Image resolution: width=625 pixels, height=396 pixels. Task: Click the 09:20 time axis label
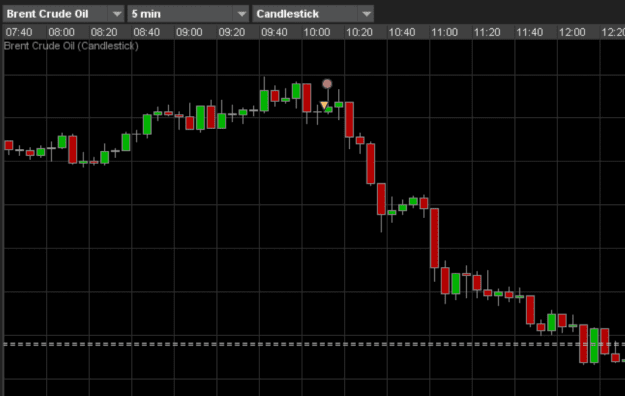[232, 32]
